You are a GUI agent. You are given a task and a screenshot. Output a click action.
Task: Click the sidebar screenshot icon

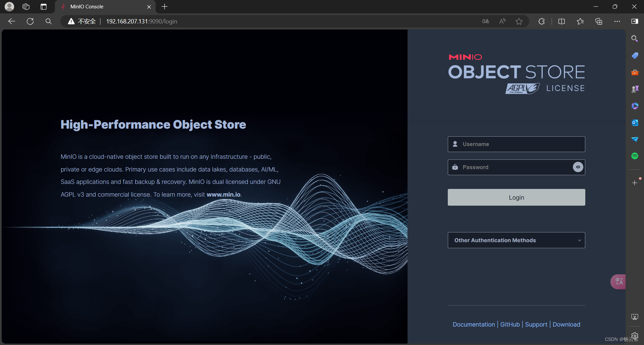(635, 317)
